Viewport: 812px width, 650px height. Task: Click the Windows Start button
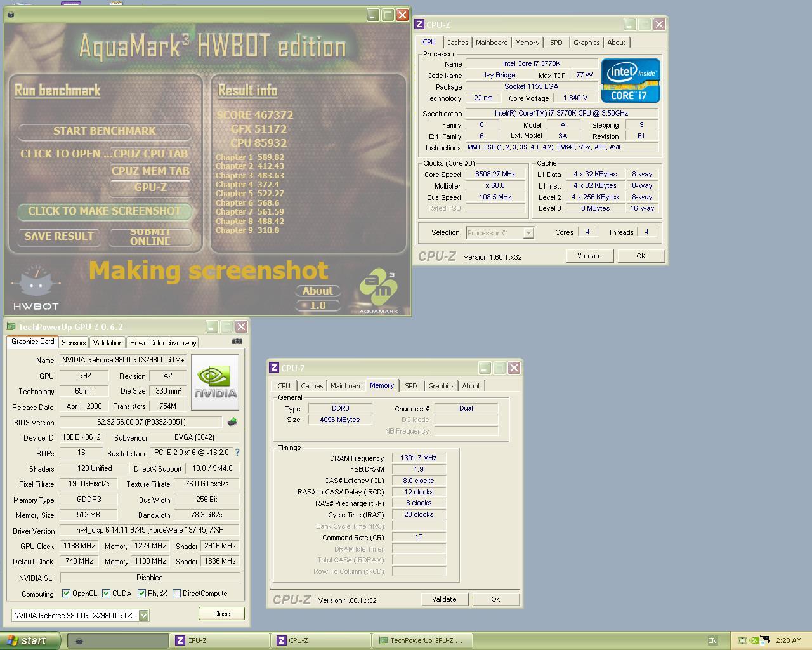click(30, 640)
